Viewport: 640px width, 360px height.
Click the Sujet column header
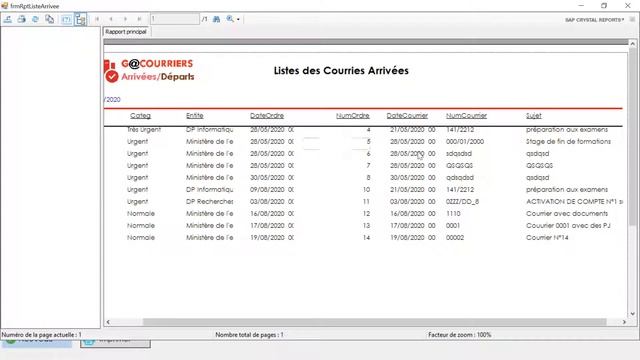[533, 116]
